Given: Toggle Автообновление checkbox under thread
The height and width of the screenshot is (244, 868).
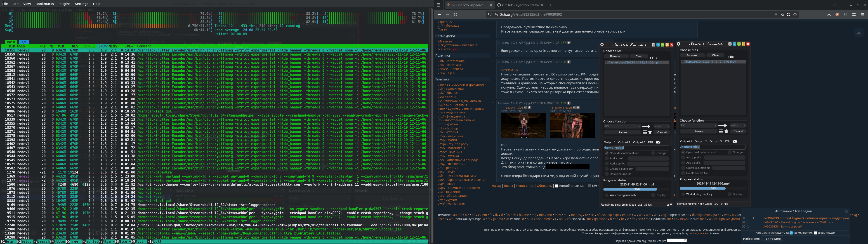Looking at the screenshot, I should coord(557,186).
